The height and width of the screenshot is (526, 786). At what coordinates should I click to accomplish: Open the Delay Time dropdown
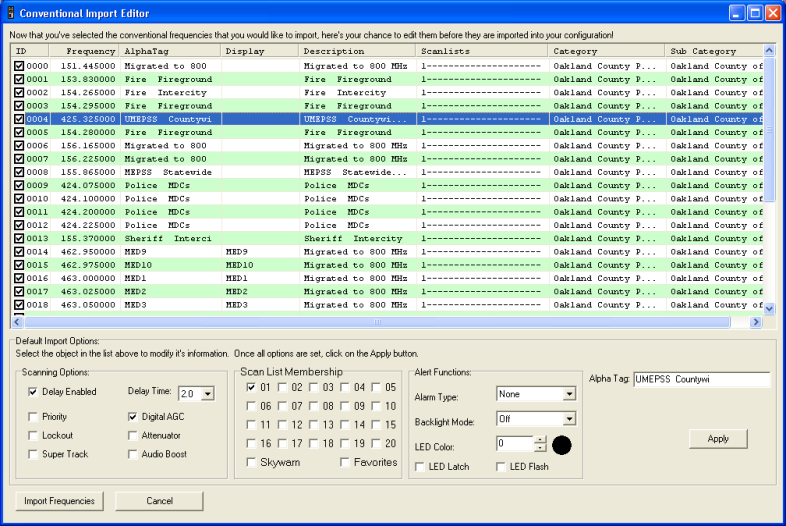(208, 394)
